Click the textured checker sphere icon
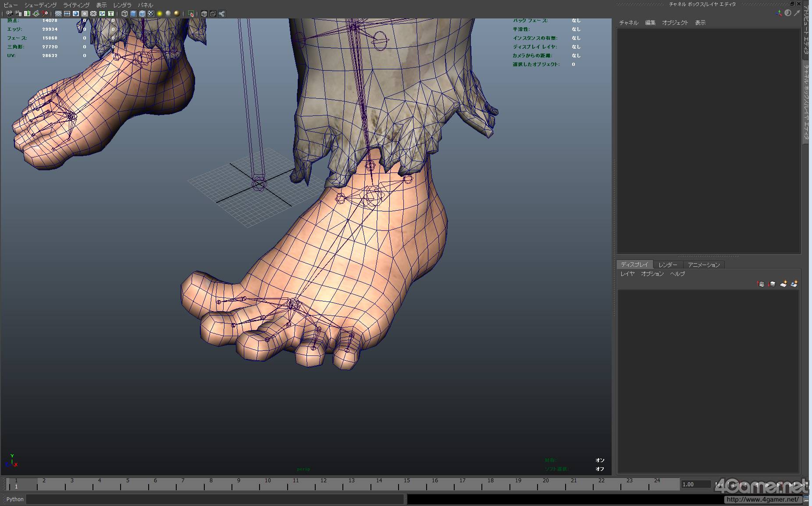Viewport: 812px width, 506px height. (x=151, y=14)
